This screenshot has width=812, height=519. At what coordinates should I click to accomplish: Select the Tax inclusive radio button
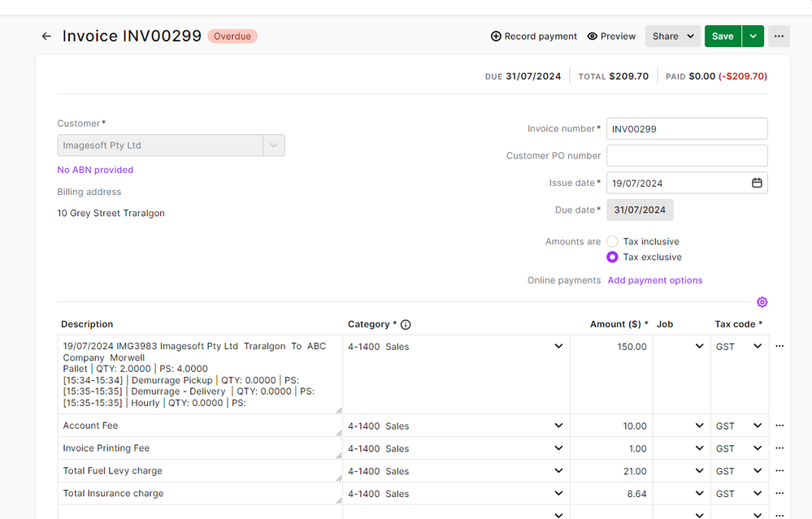click(612, 242)
